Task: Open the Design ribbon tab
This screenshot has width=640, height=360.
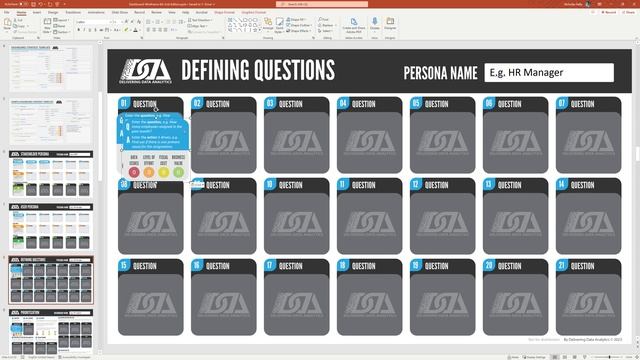Action: click(53, 12)
